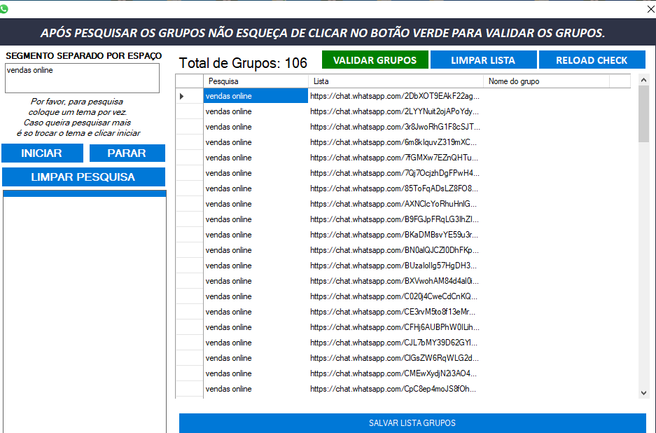This screenshot has height=433, width=656.
Task: Select the link cell starting with CJL7bMY39D62GYI
Action: (395, 343)
